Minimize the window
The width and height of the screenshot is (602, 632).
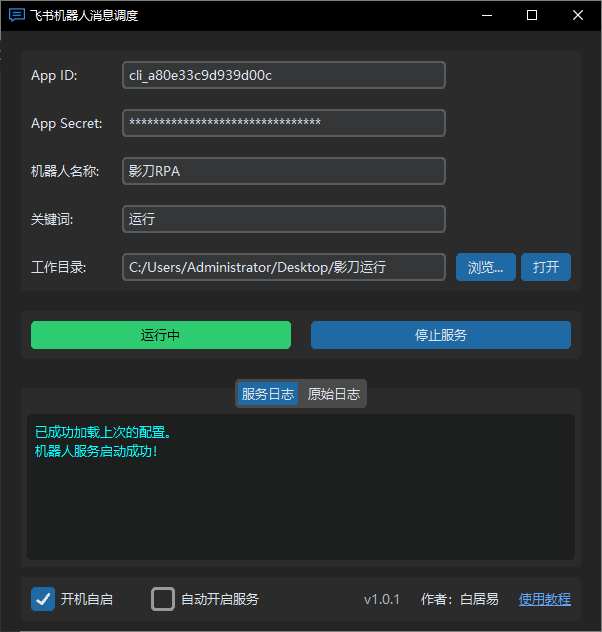pos(486,16)
